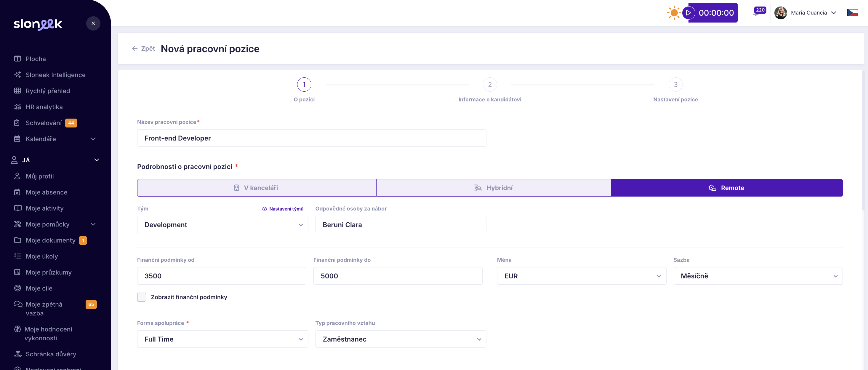The image size is (868, 370).
Task: Click the Sloneek Intelligence sparkle icon
Action: 17,75
